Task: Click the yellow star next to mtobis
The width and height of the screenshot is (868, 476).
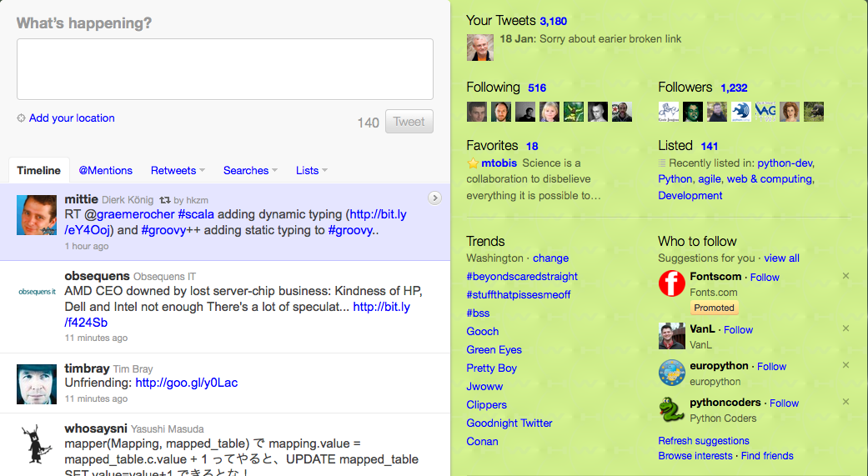Action: tap(473, 163)
